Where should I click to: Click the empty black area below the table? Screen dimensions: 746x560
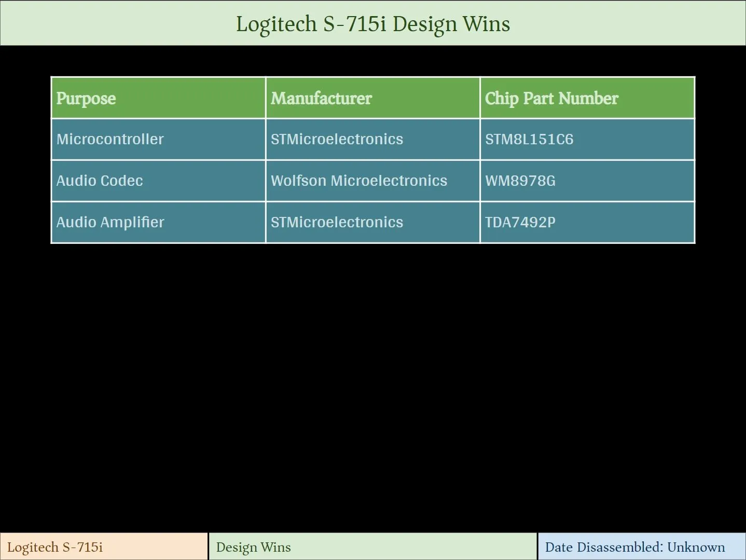pyautogui.click(x=373, y=384)
